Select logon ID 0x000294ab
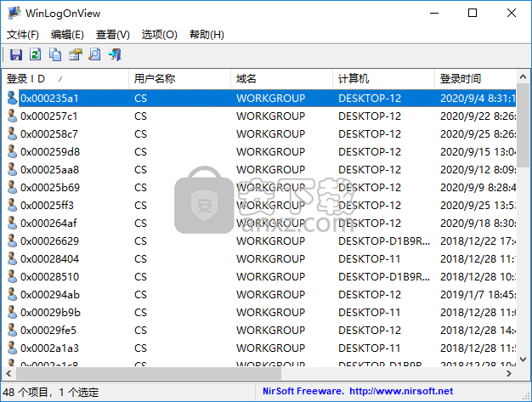 50,294
